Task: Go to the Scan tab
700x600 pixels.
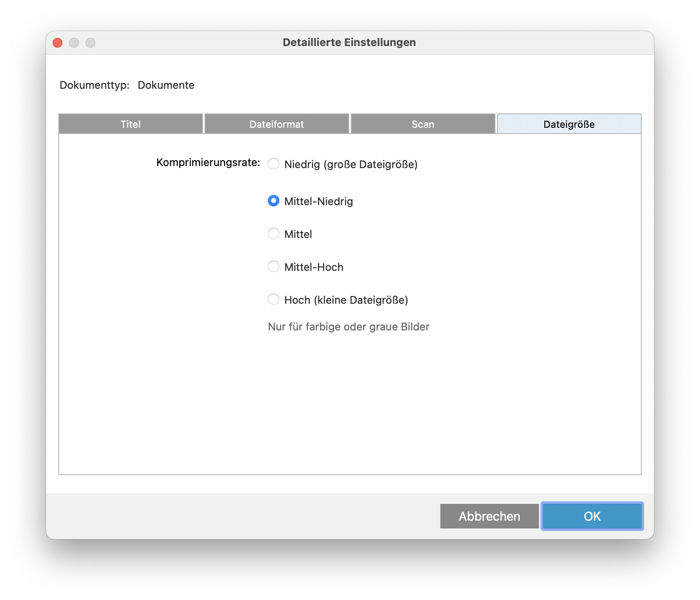Action: (423, 124)
